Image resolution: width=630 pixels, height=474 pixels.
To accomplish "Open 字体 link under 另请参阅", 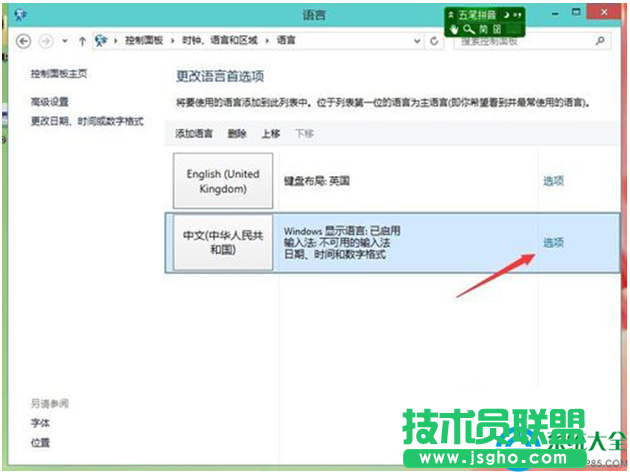I will (40, 423).
